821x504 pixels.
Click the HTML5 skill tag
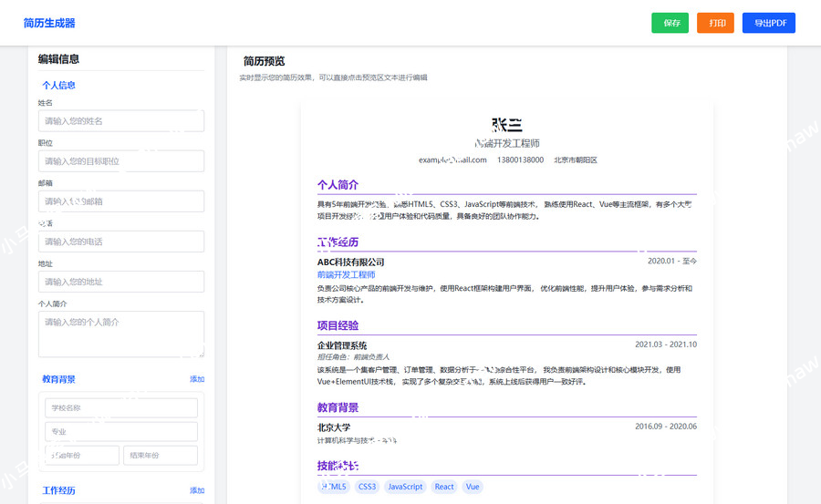(334, 487)
